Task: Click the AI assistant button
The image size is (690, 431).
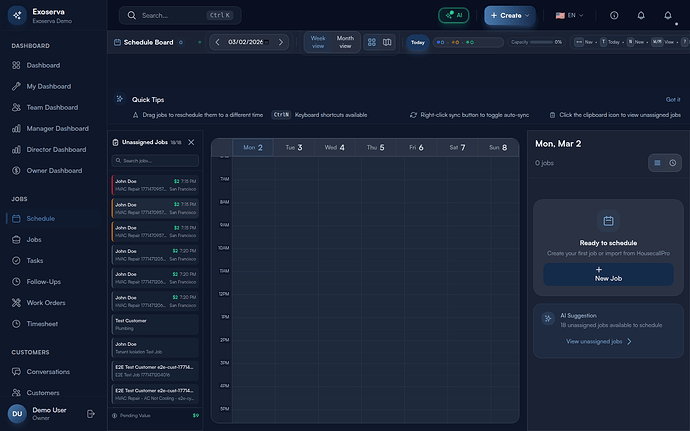Action: 453,16
